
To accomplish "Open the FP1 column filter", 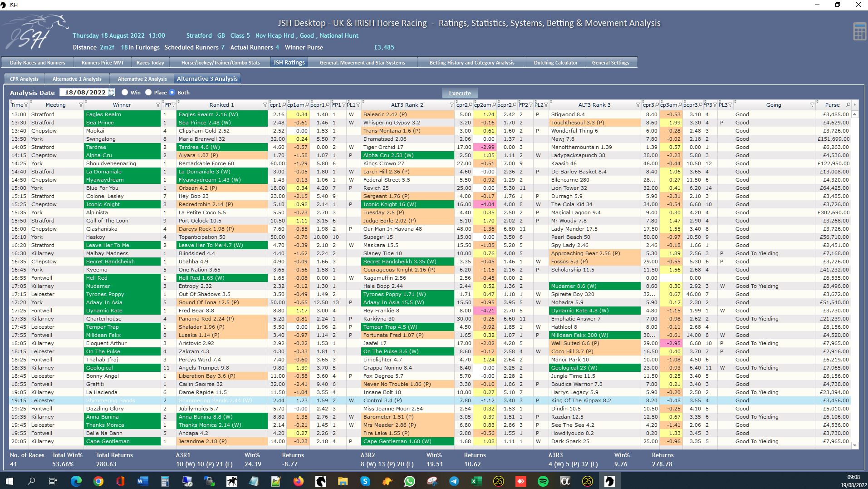I will pyautogui.click(x=343, y=105).
